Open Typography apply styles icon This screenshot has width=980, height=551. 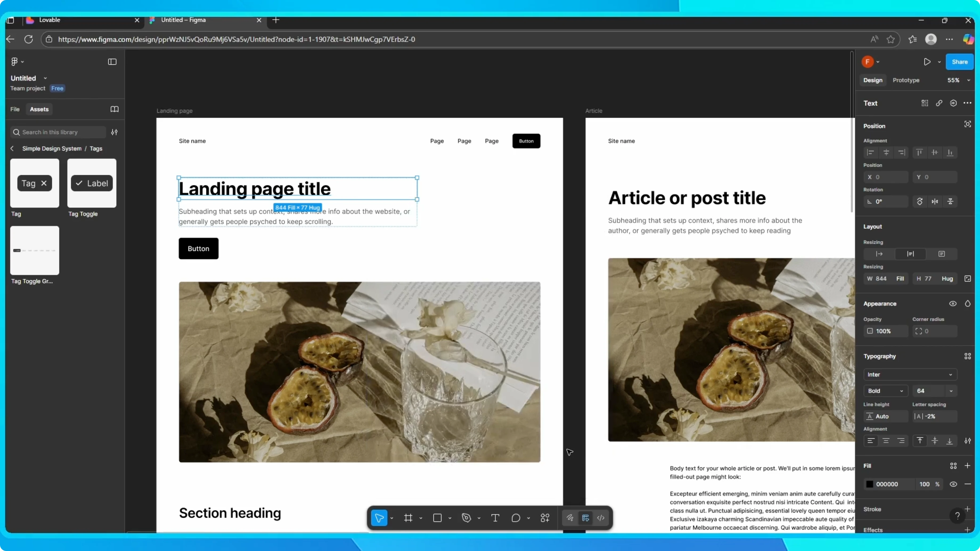coord(967,356)
